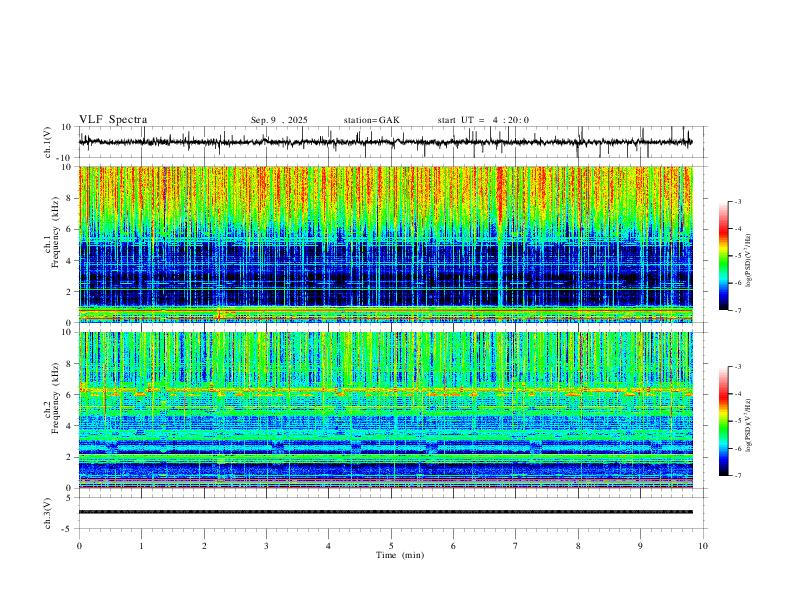Click the ch.2 spectrogram color scale bar
792x612 pixels.
click(x=724, y=421)
